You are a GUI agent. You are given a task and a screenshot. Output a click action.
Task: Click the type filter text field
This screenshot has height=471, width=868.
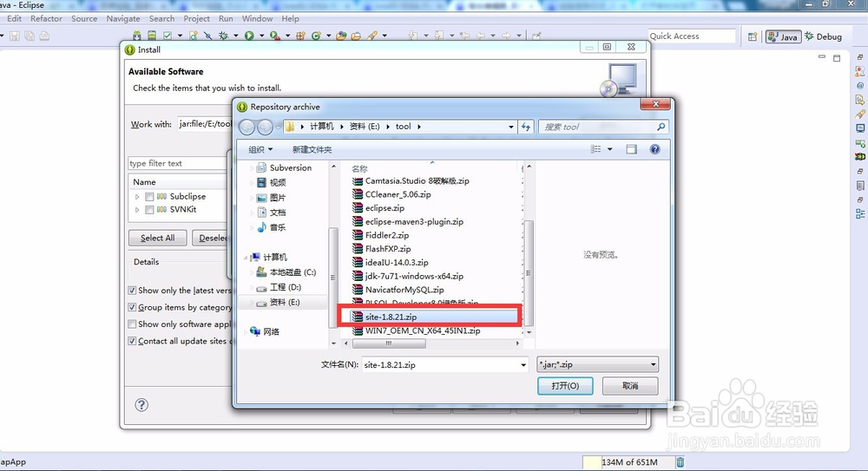click(177, 163)
